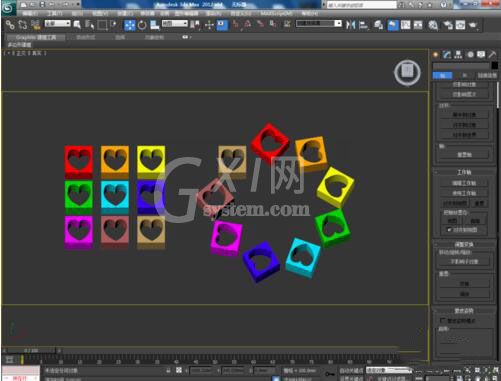Switch to the IK tab in Hierarchy panel
This screenshot has width=501, height=381.
[464, 75]
